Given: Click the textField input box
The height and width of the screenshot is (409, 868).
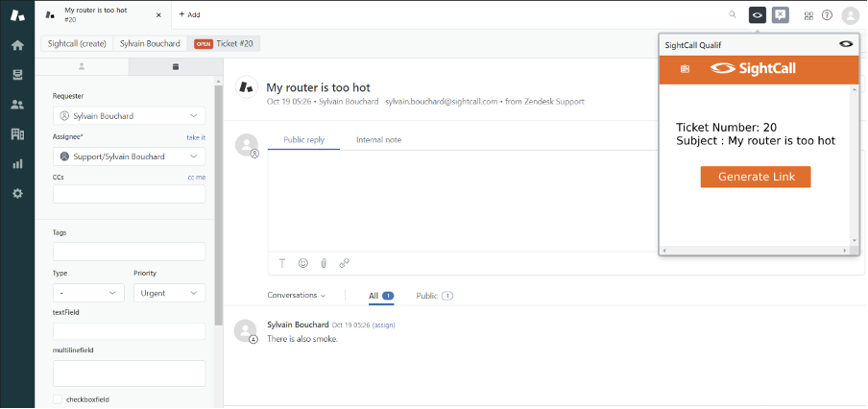Looking at the screenshot, I should point(129,331).
